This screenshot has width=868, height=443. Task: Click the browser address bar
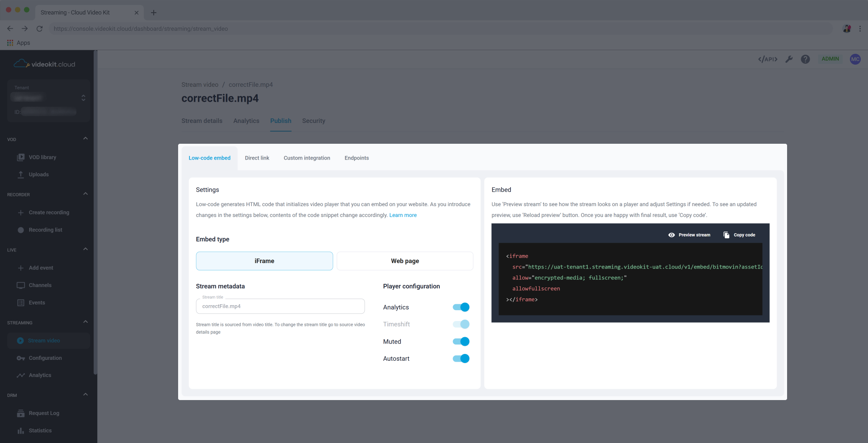441,28
